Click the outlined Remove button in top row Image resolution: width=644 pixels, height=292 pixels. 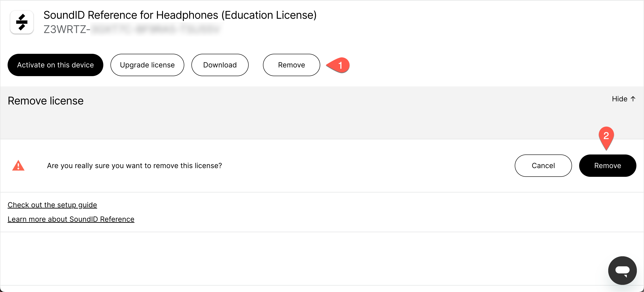[291, 65]
